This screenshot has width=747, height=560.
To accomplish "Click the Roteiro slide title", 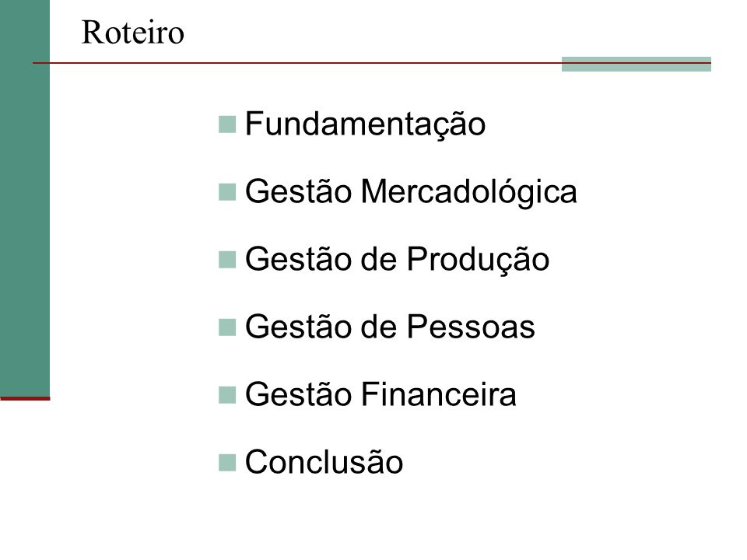I will [x=133, y=32].
